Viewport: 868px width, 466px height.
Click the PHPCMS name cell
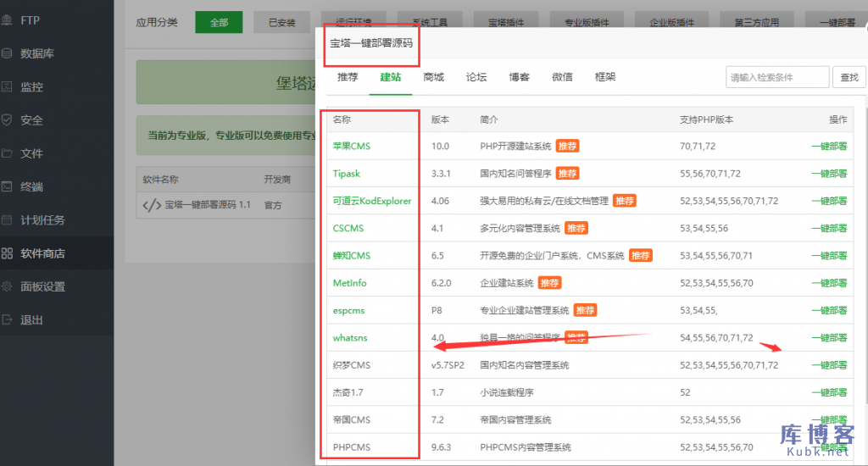click(352, 447)
